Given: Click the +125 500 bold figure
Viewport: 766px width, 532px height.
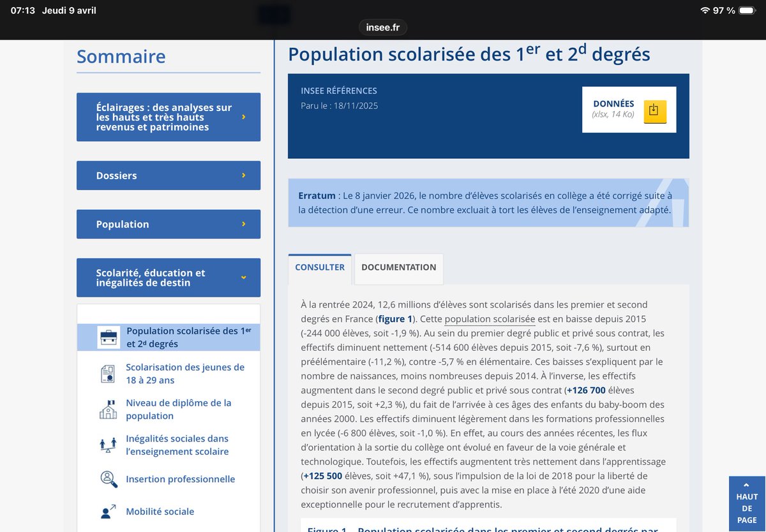Looking at the screenshot, I should point(323,476).
